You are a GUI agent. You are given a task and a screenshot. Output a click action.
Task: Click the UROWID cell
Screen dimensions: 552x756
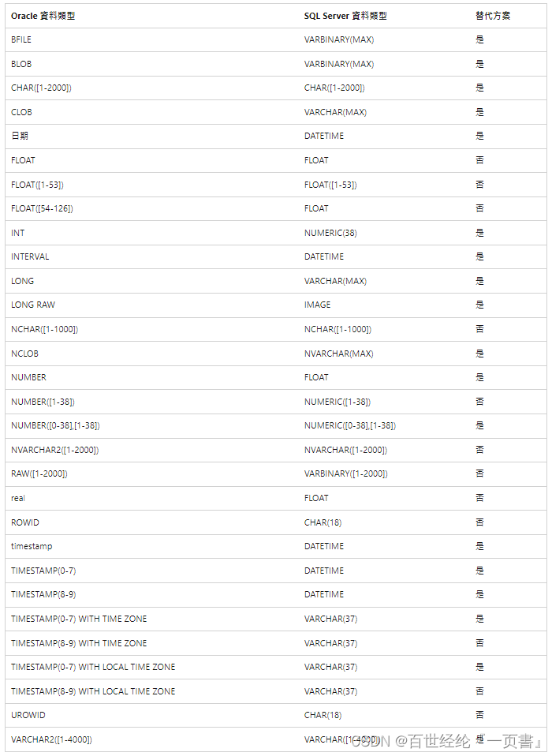click(x=28, y=715)
